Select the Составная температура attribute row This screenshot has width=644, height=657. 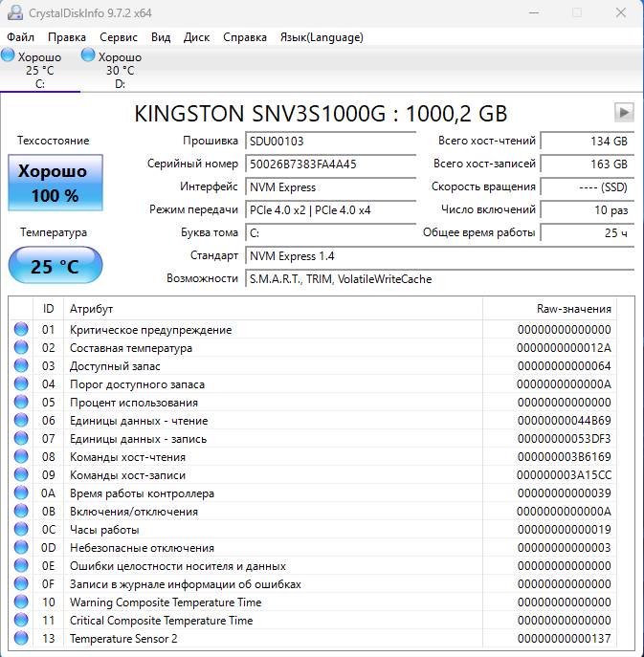[131, 348]
